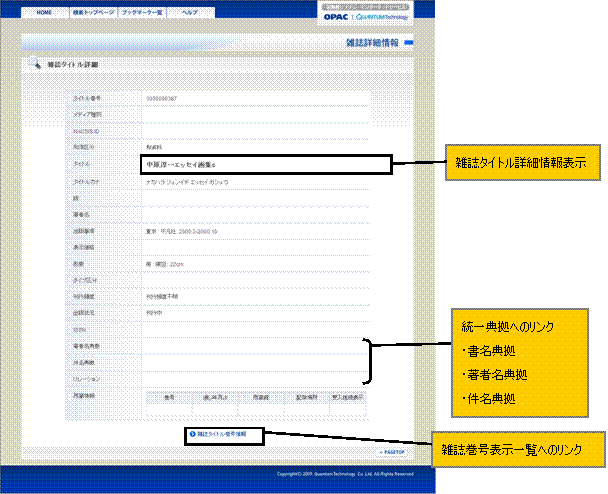Click the yellow 雑誌タイトル詳細情報表示 callout box
Screen dimensions: 608x494
520,162
